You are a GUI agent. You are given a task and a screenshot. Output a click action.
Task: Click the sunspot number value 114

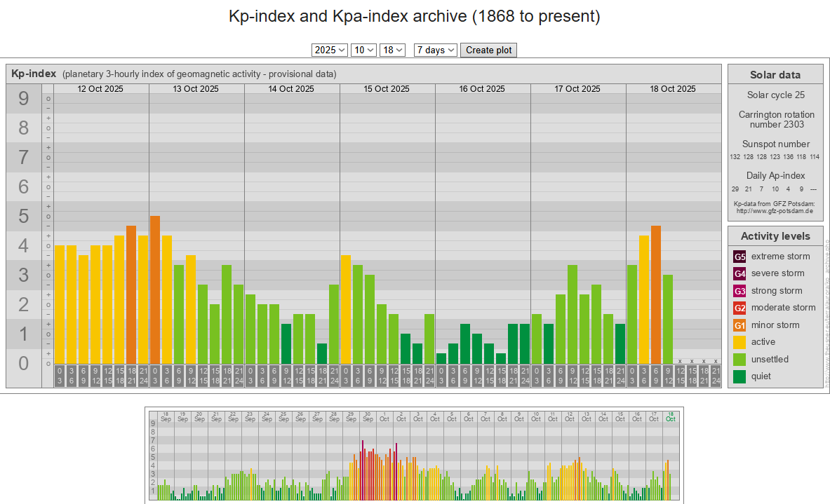click(815, 156)
